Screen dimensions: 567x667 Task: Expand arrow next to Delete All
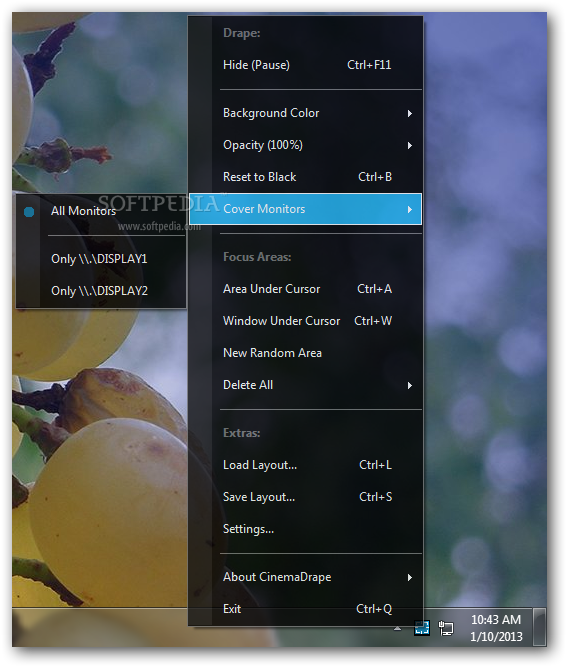point(410,385)
